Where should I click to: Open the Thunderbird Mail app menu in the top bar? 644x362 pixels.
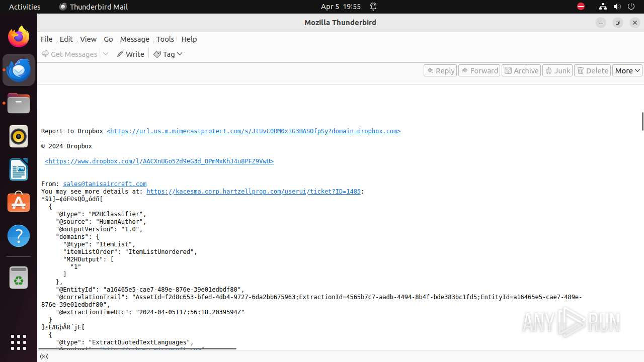[x=94, y=7]
